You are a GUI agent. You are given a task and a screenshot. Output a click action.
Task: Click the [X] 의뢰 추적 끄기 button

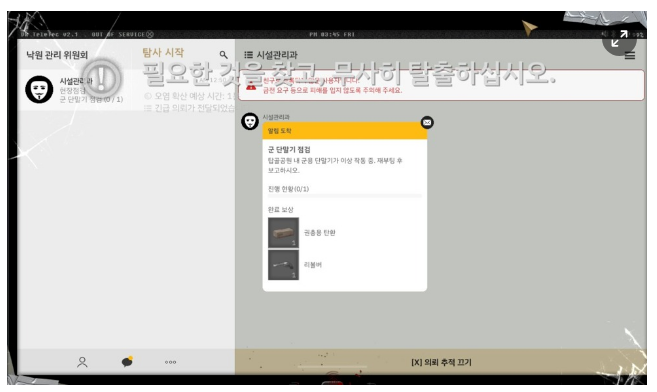[x=441, y=362]
